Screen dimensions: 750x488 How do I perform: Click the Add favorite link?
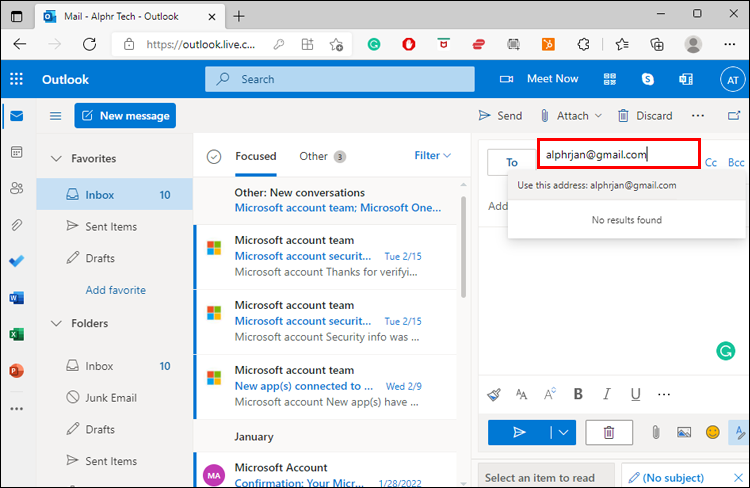pos(116,290)
